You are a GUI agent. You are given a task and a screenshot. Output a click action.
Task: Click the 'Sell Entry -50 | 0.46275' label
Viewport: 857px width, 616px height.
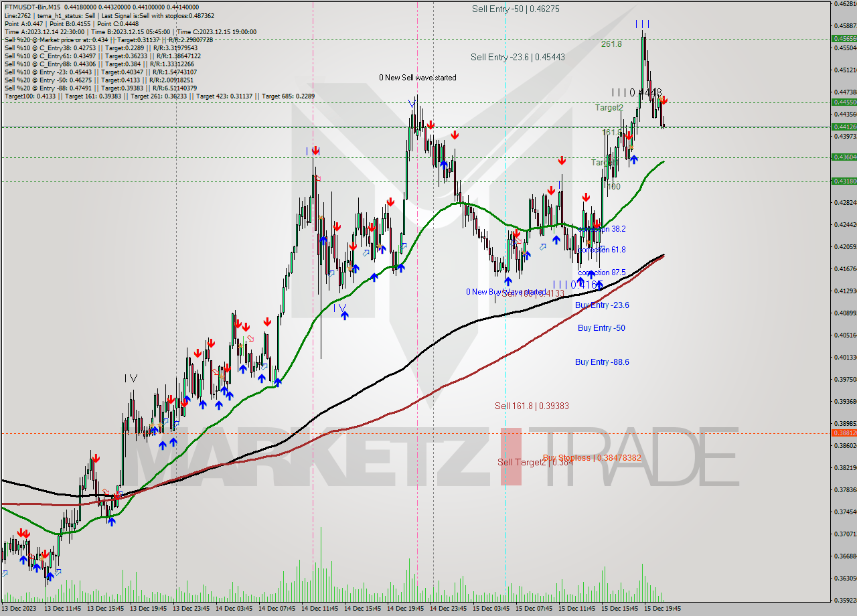click(x=516, y=9)
